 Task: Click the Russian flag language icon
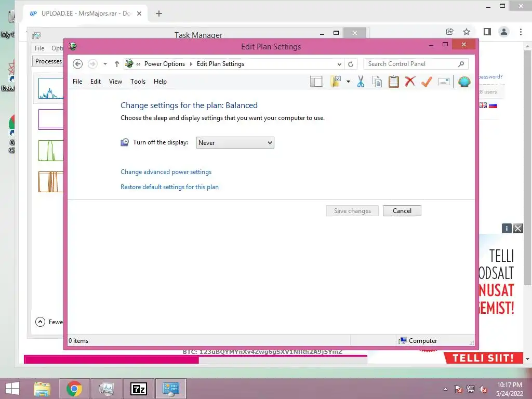tap(493, 105)
